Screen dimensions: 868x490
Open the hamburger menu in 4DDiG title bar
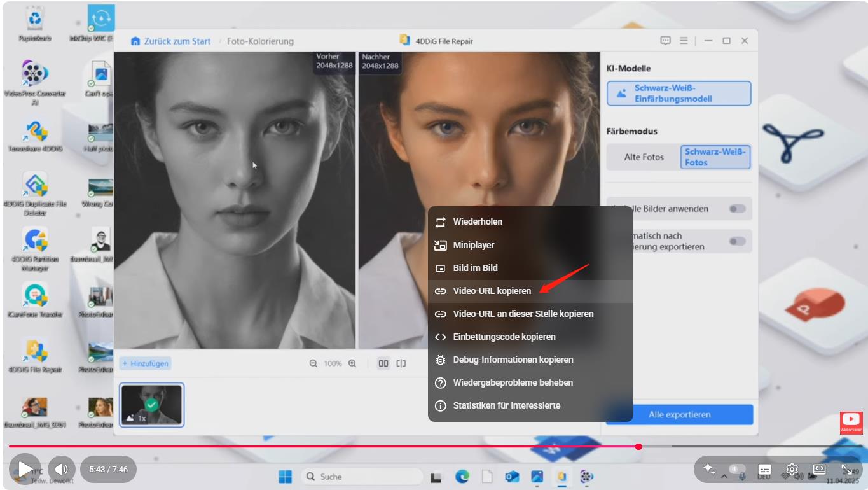pos(684,41)
